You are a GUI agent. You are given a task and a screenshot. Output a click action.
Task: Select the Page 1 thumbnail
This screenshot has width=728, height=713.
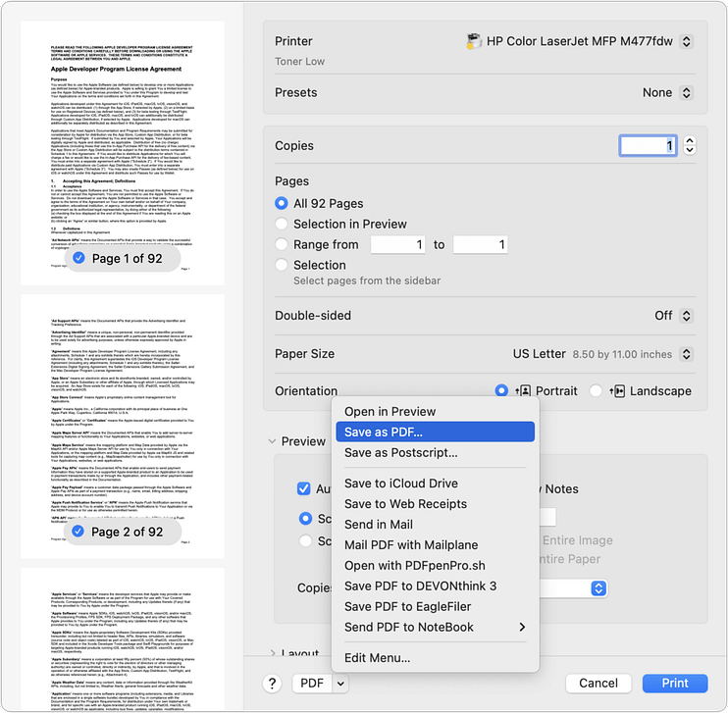[x=123, y=153]
